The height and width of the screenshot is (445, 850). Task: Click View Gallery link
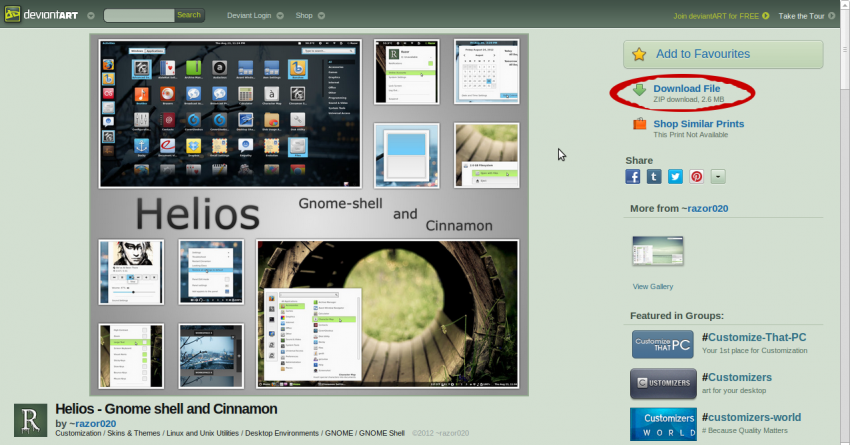tap(653, 287)
